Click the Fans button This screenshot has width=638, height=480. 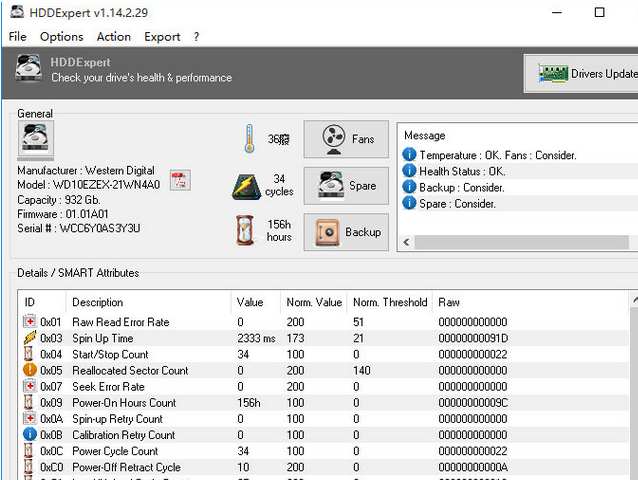pos(346,139)
